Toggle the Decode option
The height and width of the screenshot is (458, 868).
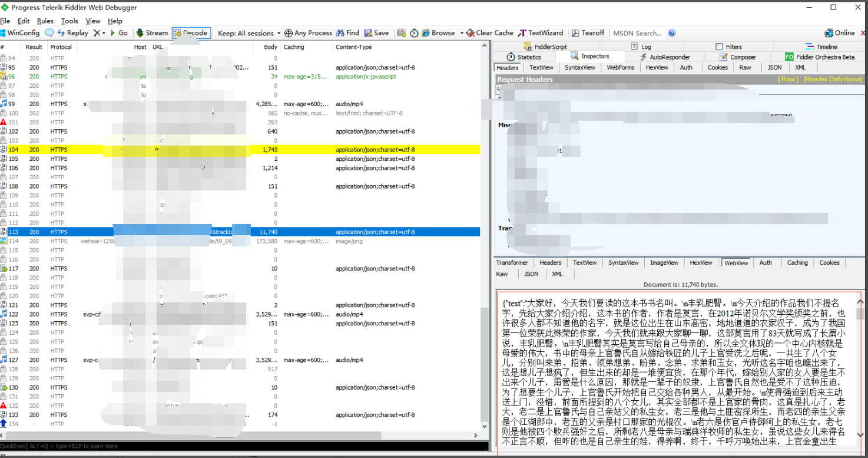[190, 33]
